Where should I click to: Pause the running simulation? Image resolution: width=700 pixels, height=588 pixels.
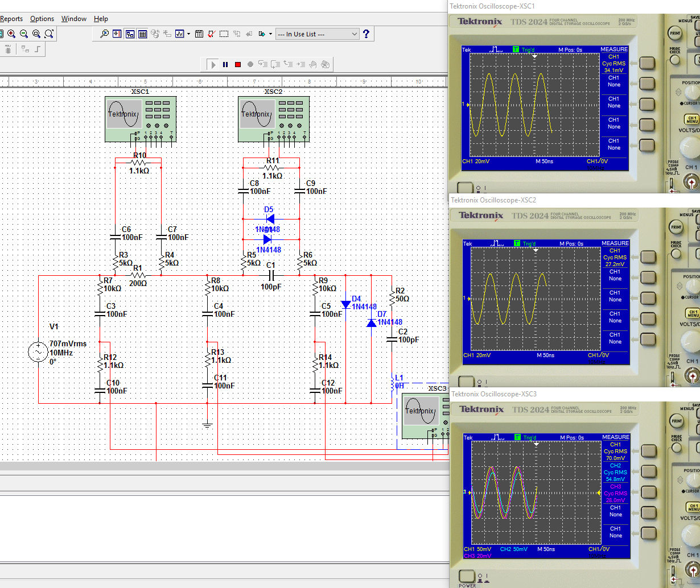click(225, 65)
